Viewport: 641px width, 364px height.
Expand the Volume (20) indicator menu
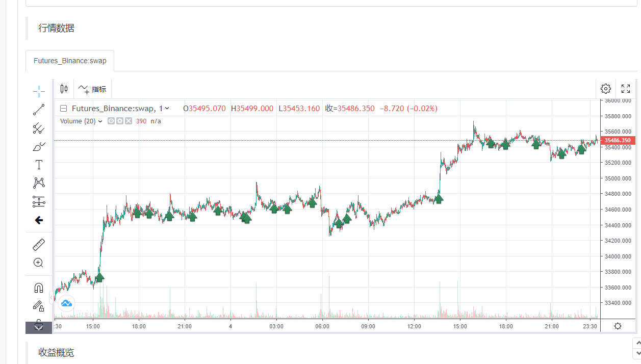click(x=100, y=121)
